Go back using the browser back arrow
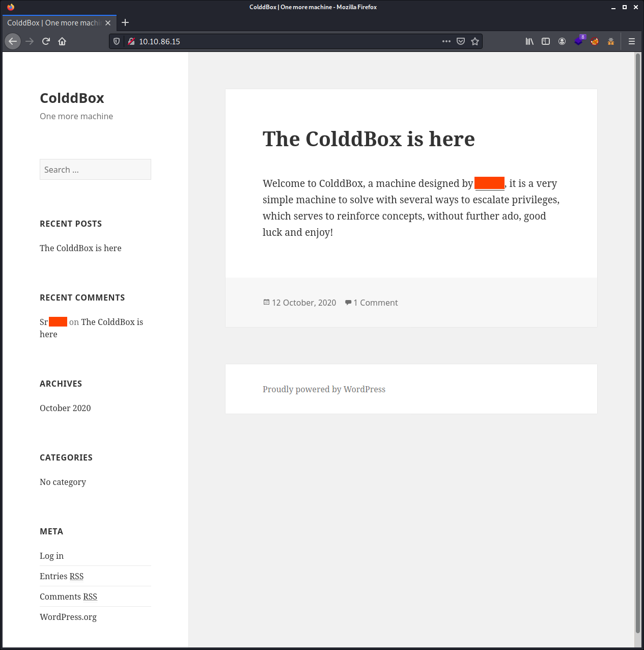644x650 pixels. point(13,41)
